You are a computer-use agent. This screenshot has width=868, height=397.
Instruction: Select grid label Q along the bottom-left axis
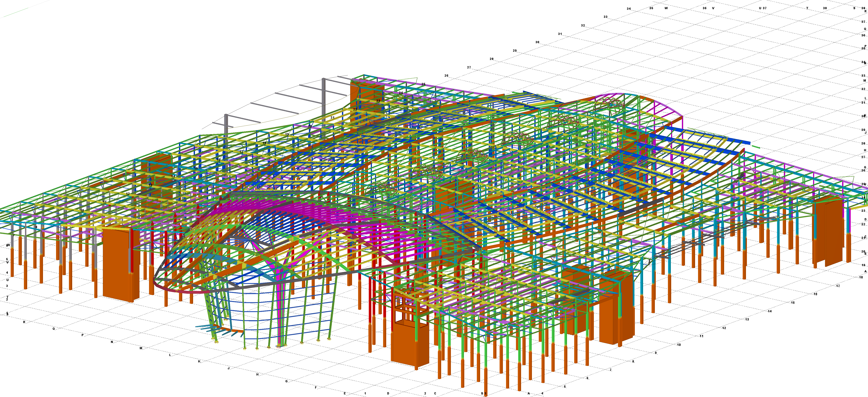point(54,329)
